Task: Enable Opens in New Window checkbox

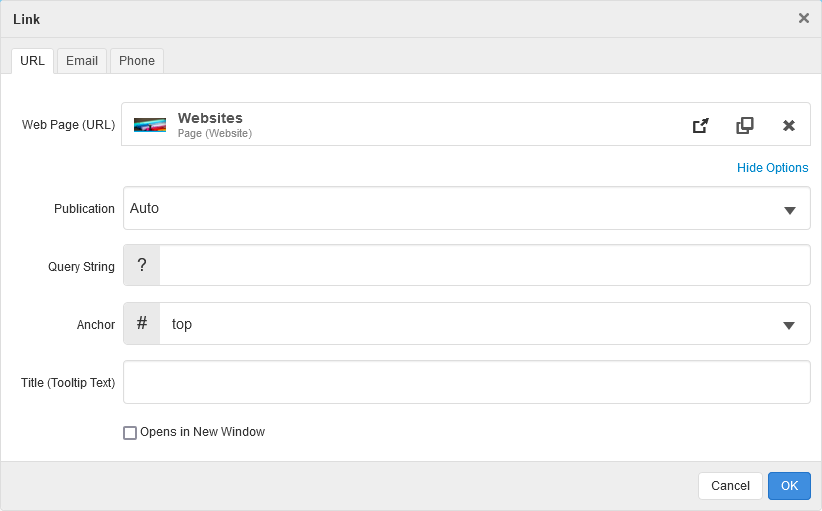Action: 130,433
